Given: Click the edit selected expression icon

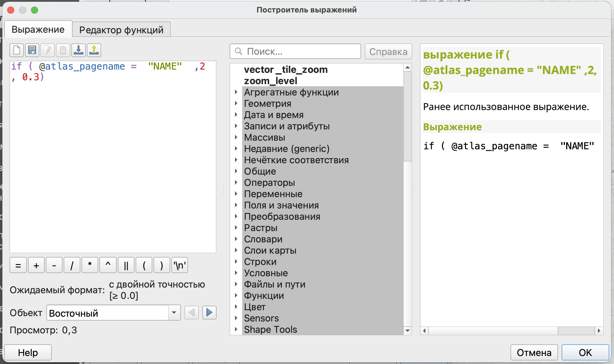Looking at the screenshot, I should [x=48, y=50].
